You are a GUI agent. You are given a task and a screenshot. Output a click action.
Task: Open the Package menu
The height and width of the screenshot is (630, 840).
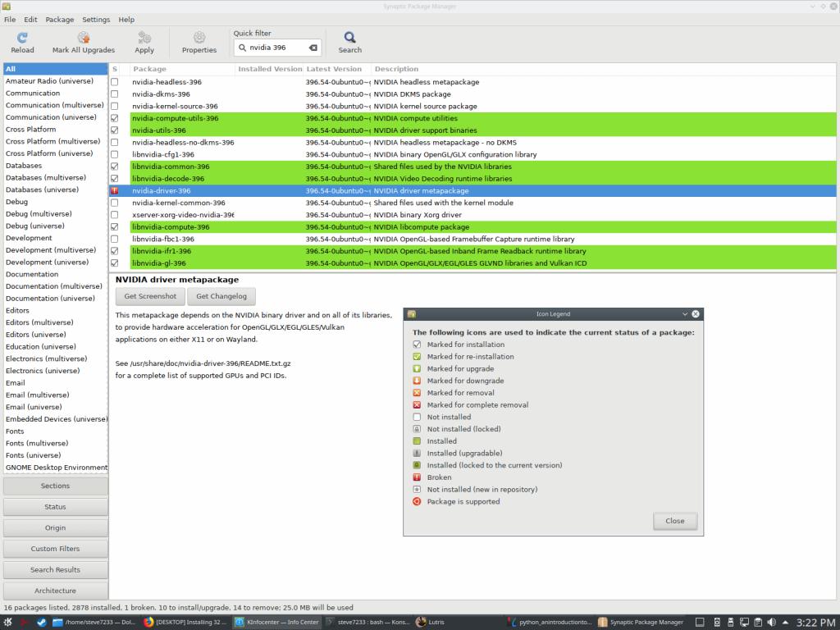click(59, 19)
